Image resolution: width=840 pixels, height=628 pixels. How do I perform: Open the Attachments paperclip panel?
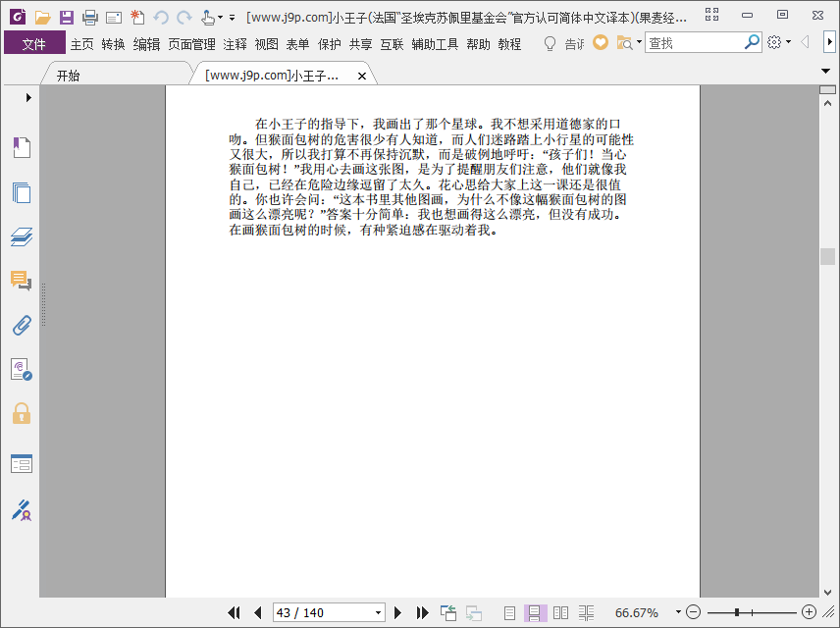point(22,325)
